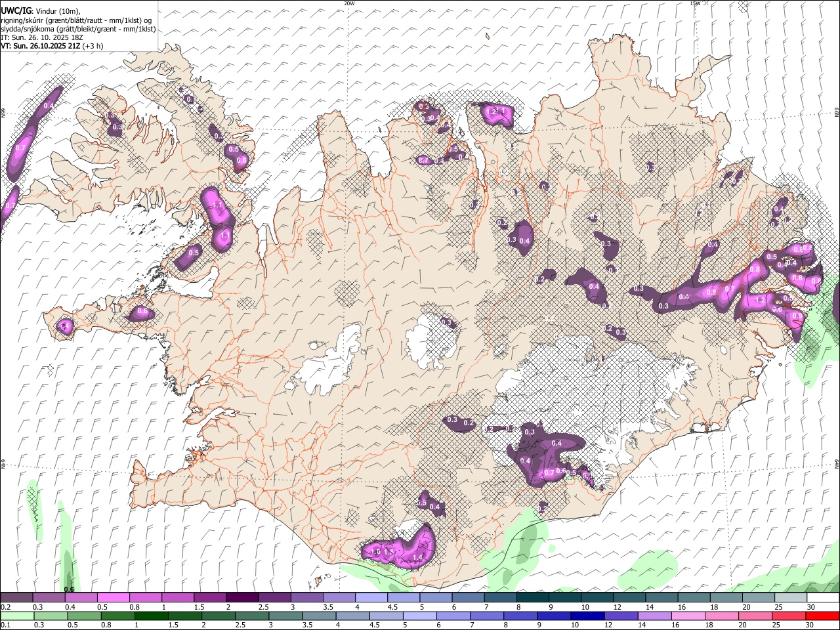This screenshot has height=630, width=840.
Task: Click the 'UWC/IG: Vindur (10m),' title line
Action: (41, 11)
